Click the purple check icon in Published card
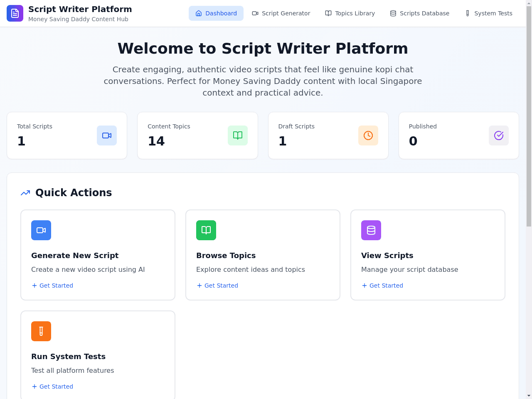The width and height of the screenshot is (532, 399). coord(499,135)
